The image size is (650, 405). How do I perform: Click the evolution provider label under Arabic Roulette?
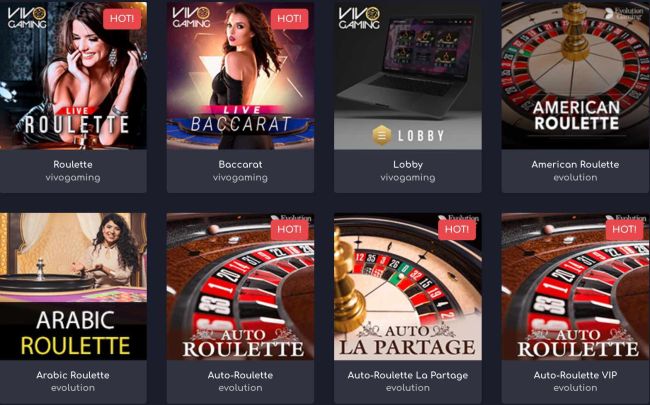pyautogui.click(x=73, y=388)
